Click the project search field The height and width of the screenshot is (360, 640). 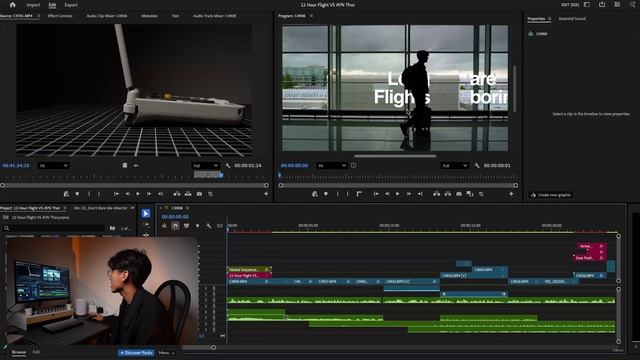coord(55,228)
